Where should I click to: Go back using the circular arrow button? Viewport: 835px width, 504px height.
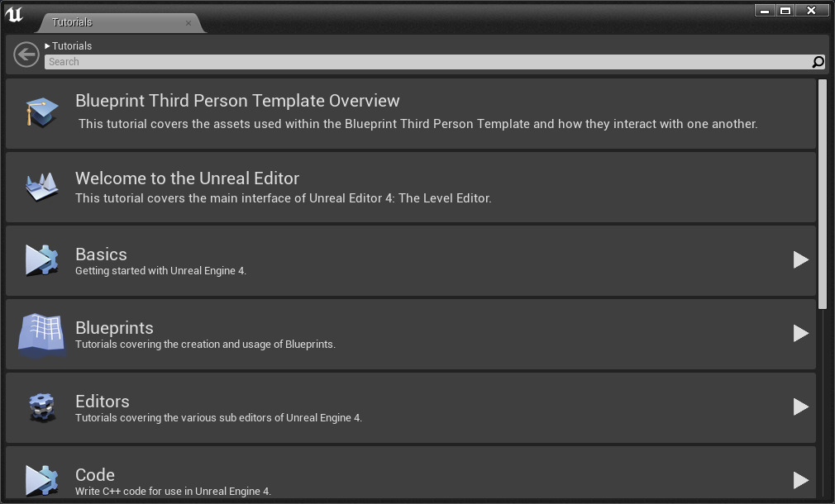26,55
